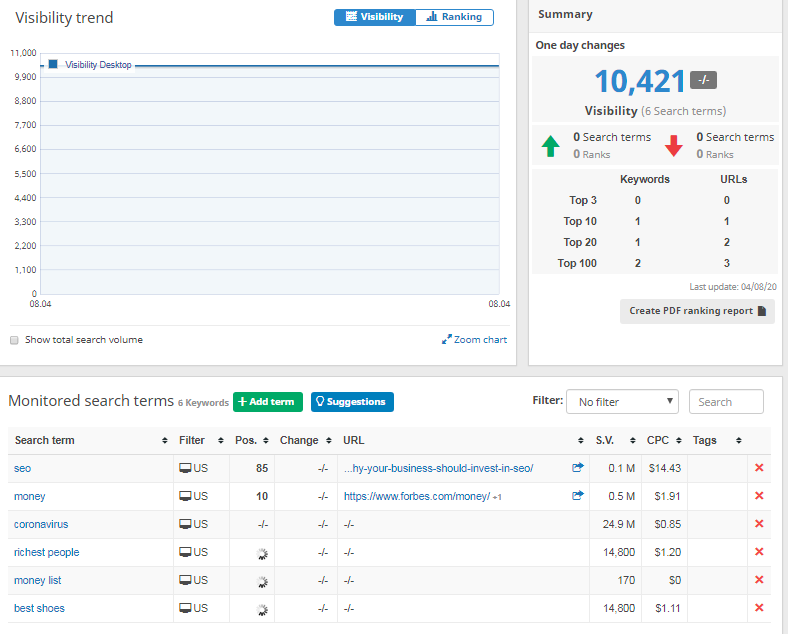The width and height of the screenshot is (788, 634).
Task: Click Last update: 04/08/20 text
Action: pyautogui.click(x=733, y=287)
